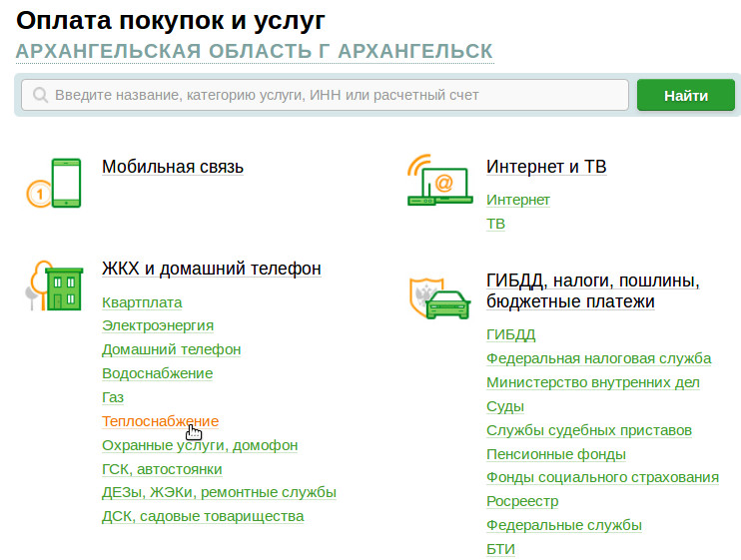741x560 pixels.
Task: Open the ГИБДД payments link
Action: point(510,334)
